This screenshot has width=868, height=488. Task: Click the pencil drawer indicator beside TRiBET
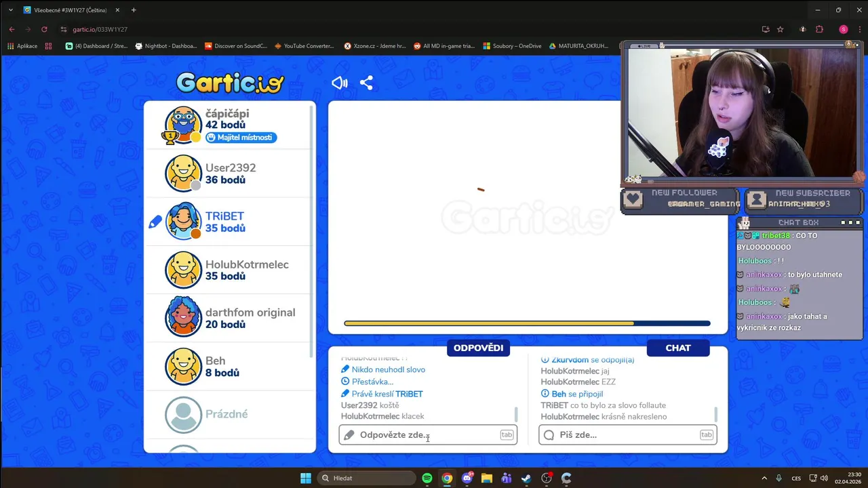click(x=155, y=222)
